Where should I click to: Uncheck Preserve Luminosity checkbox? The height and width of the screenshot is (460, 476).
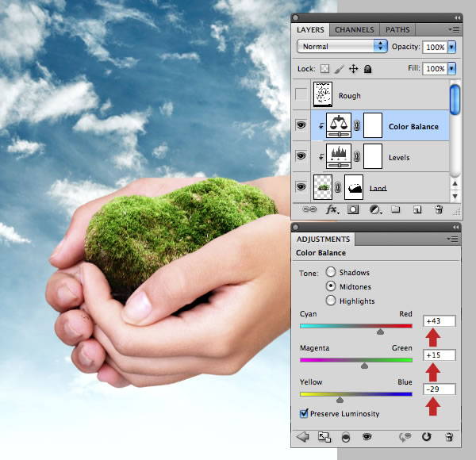pos(304,413)
